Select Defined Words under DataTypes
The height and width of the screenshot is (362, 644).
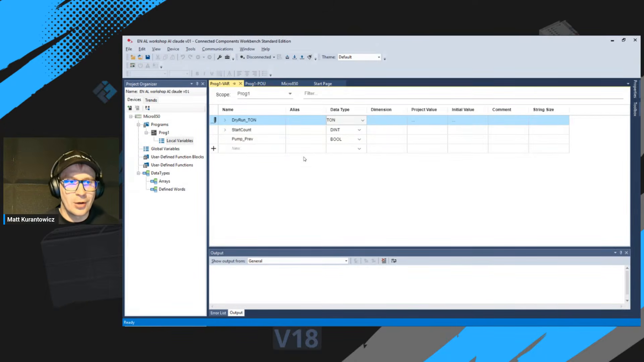point(172,189)
